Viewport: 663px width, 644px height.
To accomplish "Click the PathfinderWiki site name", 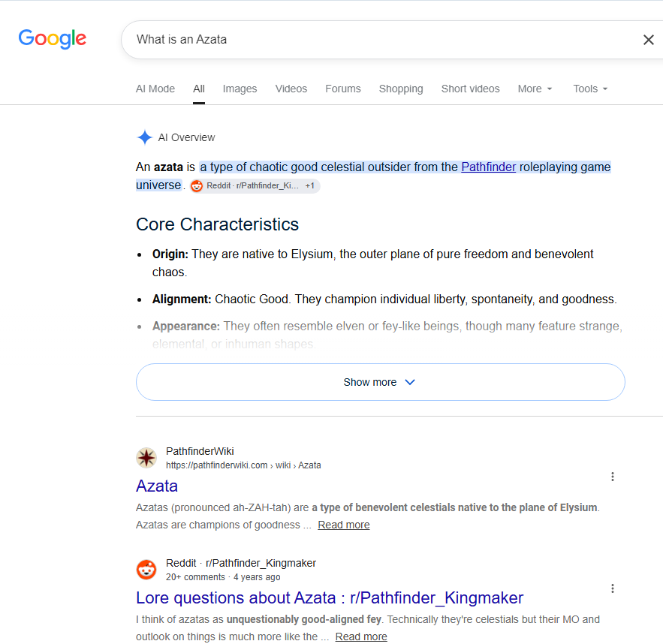I will (200, 451).
